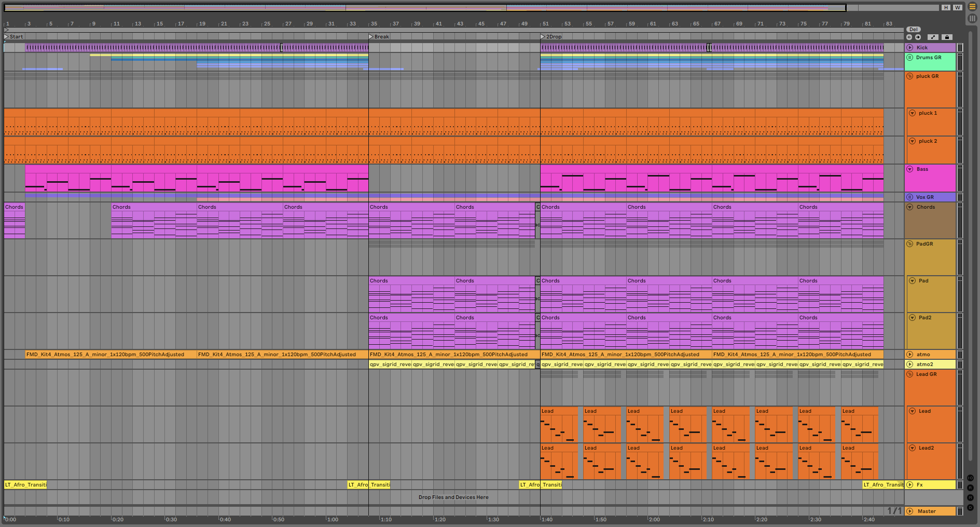Fold the Lead track

913,411
